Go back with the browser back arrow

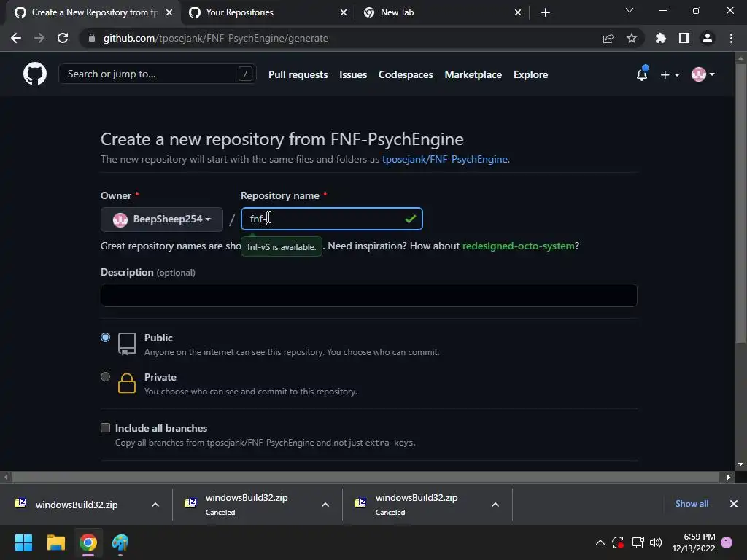point(16,38)
